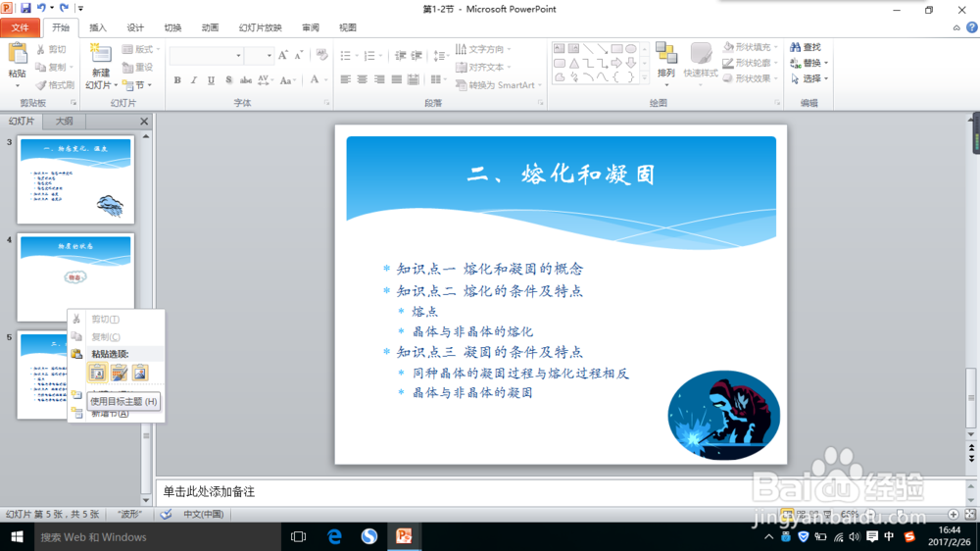The image size is (980, 551).
Task: Select the oval shape in gallery
Action: (631, 49)
